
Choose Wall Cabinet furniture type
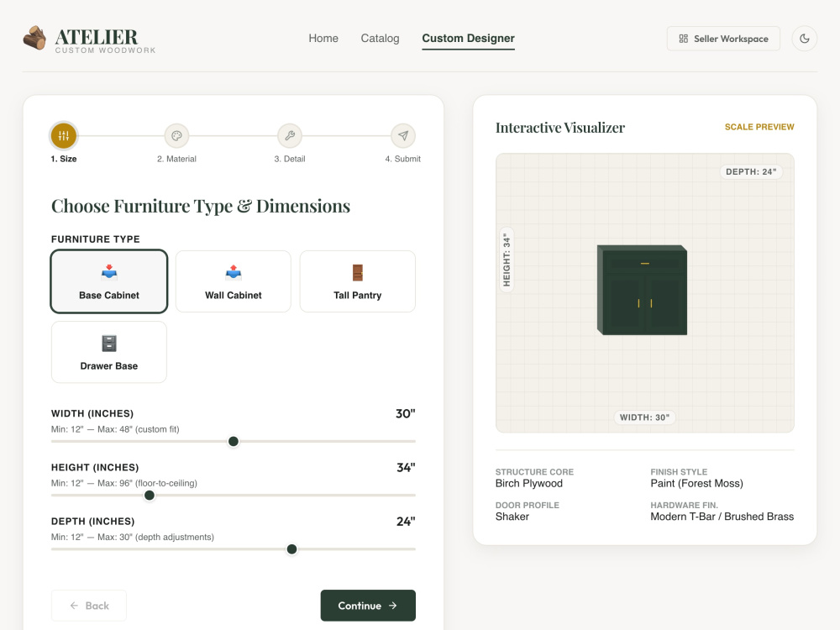(x=233, y=281)
